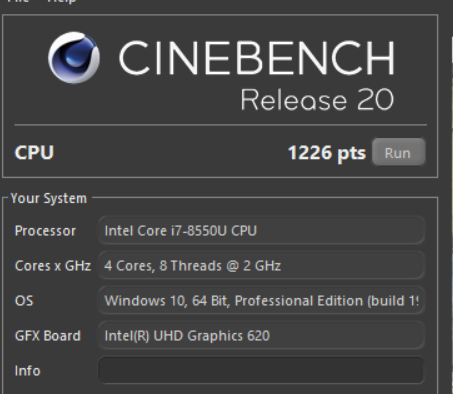Click the Cores x GHz label
This screenshot has width=453, height=394.
point(53,266)
